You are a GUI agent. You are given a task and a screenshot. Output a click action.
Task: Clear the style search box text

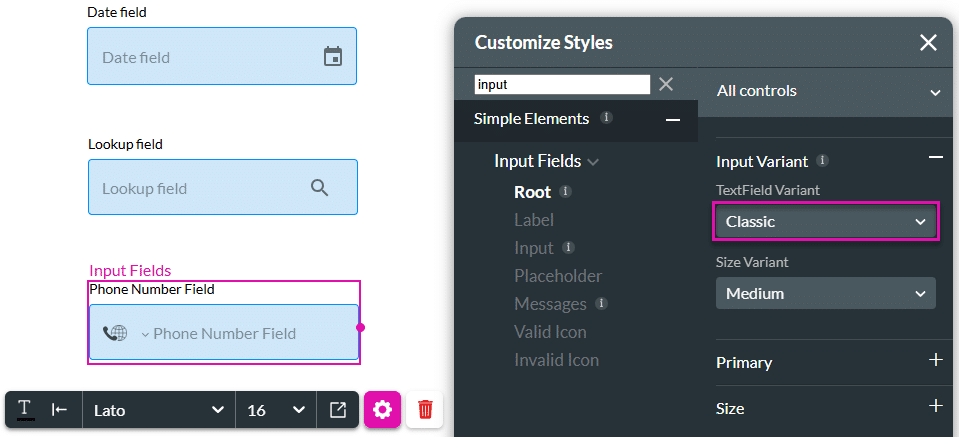pos(666,85)
